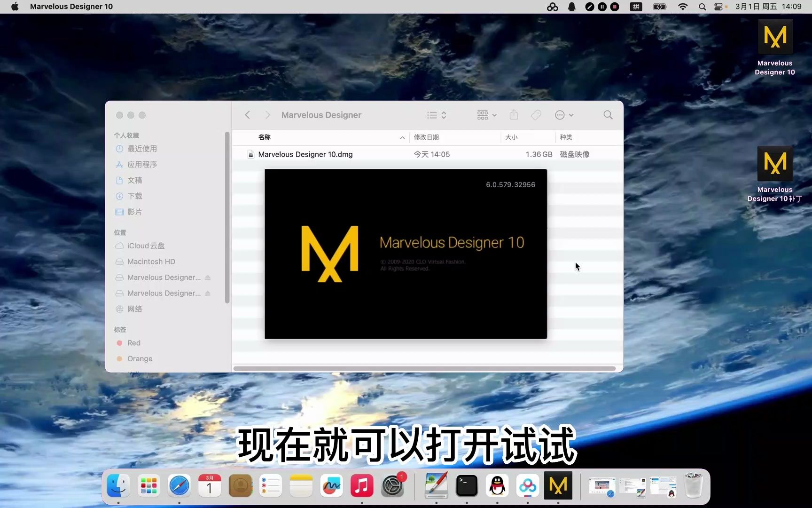Open Spotlight search in menu bar
Screen dimensions: 812x508
tap(702, 7)
